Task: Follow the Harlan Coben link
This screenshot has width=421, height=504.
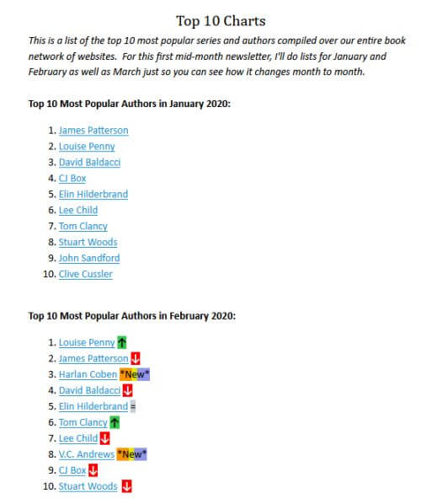Action: point(88,374)
